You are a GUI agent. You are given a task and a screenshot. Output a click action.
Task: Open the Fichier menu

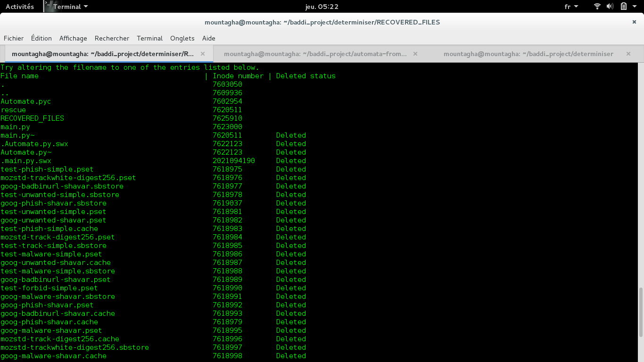14,38
